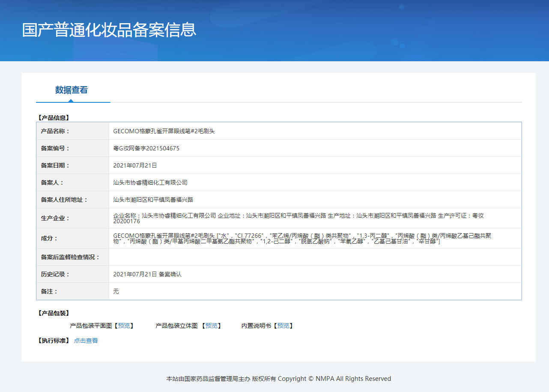Click the filing number 粤G妆网备字2021504675
The width and height of the screenshot is (549, 392).
click(x=146, y=148)
